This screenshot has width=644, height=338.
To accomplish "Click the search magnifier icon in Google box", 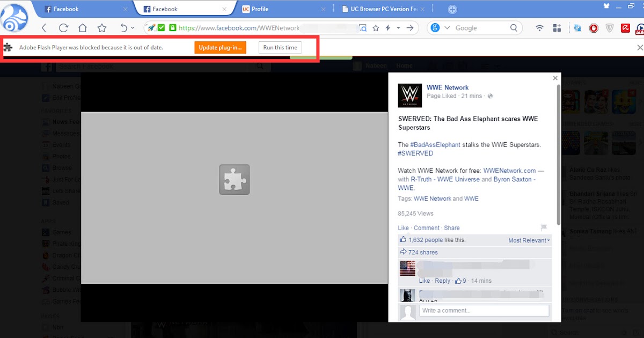I will tap(514, 28).
